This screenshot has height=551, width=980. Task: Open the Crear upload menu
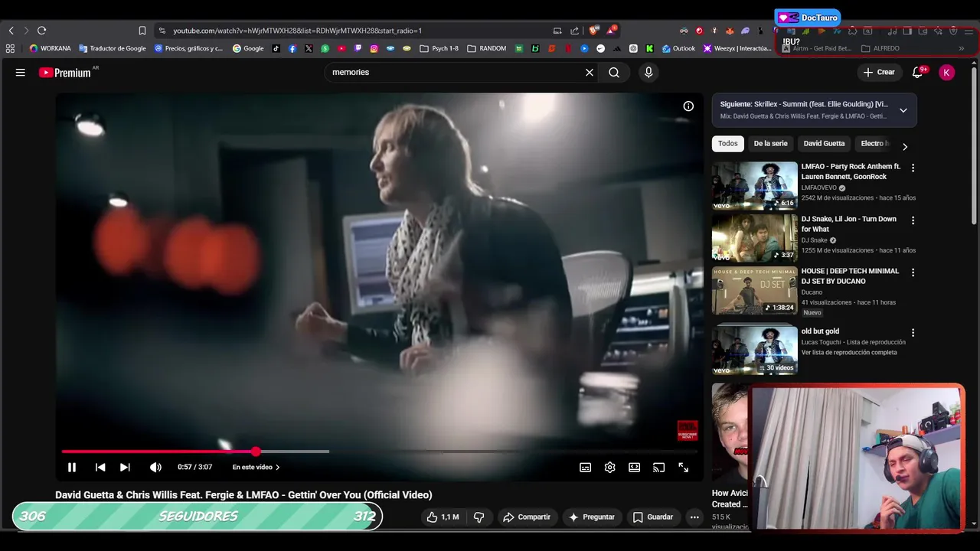click(x=879, y=72)
